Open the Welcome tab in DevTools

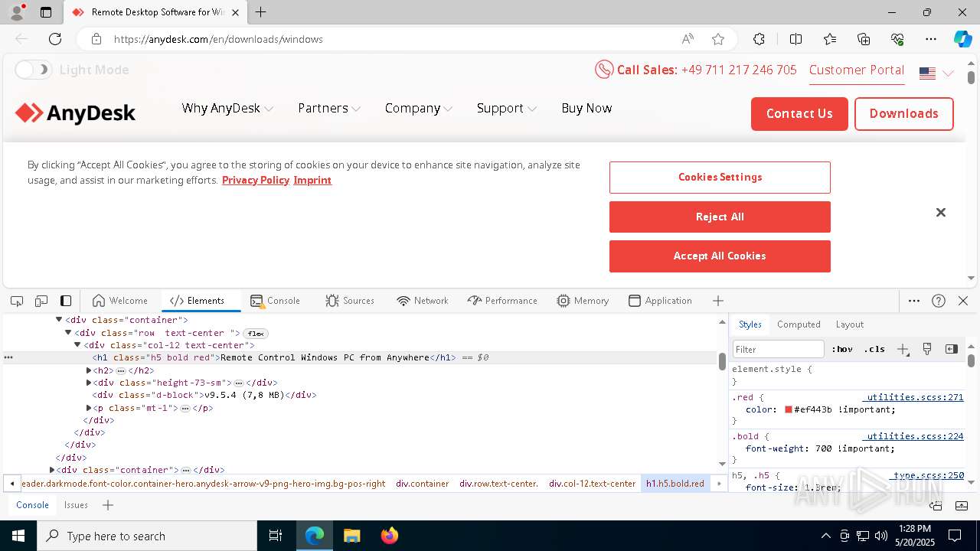[119, 301]
